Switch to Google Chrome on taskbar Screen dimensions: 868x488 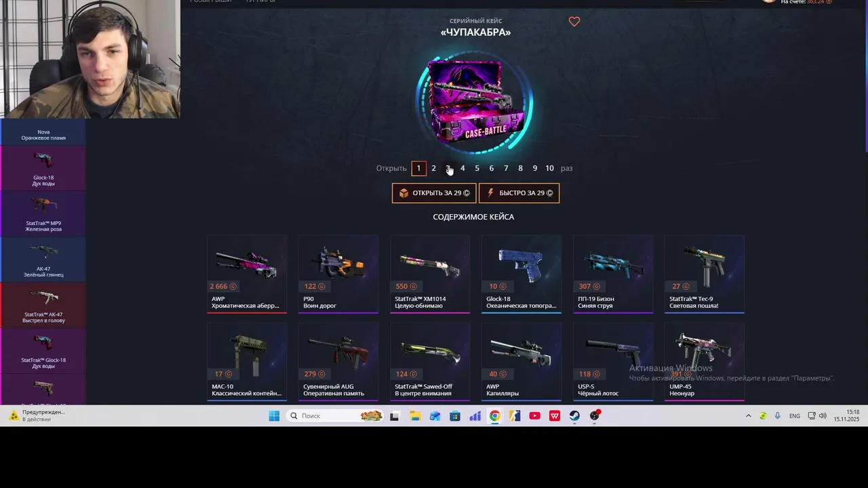point(495,415)
